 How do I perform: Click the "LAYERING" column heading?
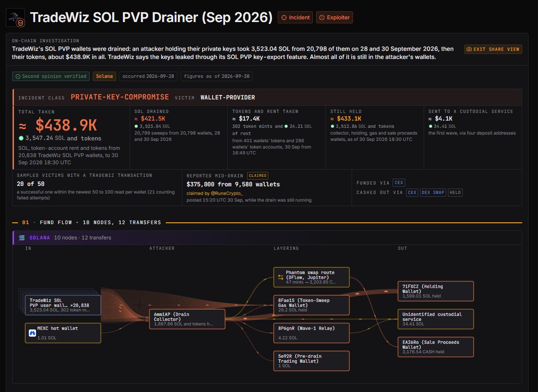coord(286,248)
